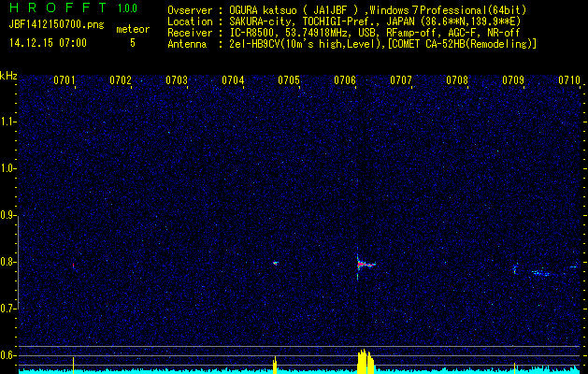Click the 0705 time marker

click(289, 80)
